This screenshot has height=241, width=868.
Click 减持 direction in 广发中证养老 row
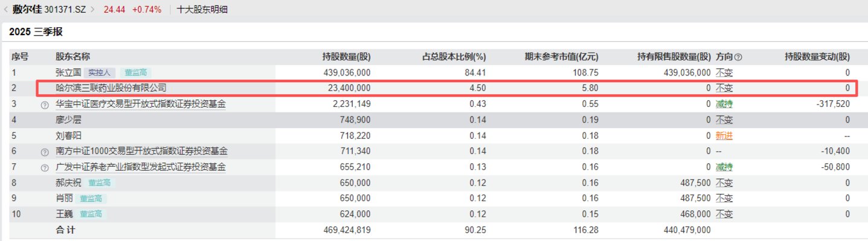point(724,167)
